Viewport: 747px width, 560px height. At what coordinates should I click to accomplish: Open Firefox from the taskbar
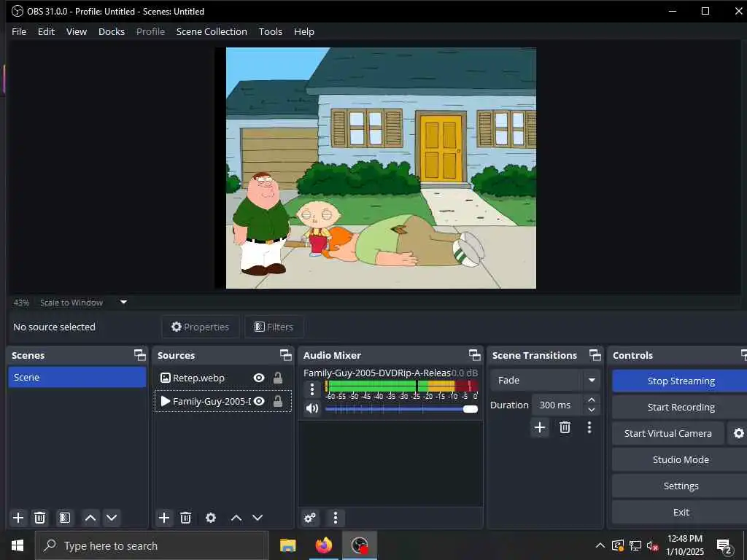point(324,545)
